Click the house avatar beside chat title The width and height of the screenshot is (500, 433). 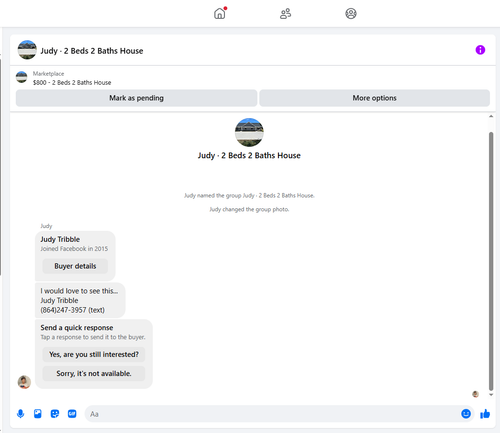point(27,50)
